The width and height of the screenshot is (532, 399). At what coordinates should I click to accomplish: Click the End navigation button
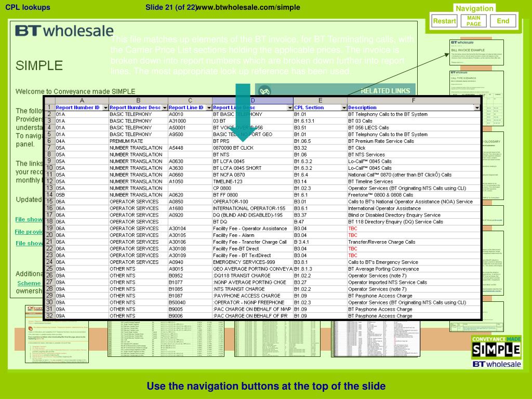503,21
